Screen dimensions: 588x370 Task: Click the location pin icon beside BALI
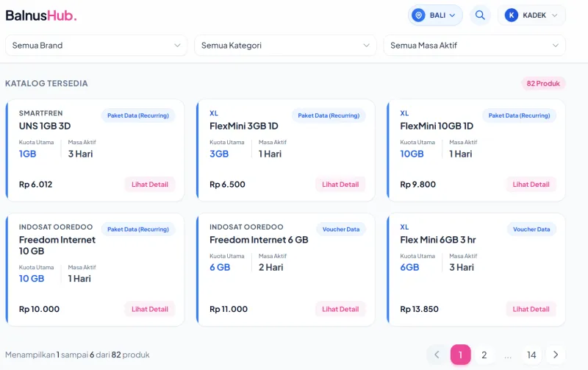(x=418, y=15)
